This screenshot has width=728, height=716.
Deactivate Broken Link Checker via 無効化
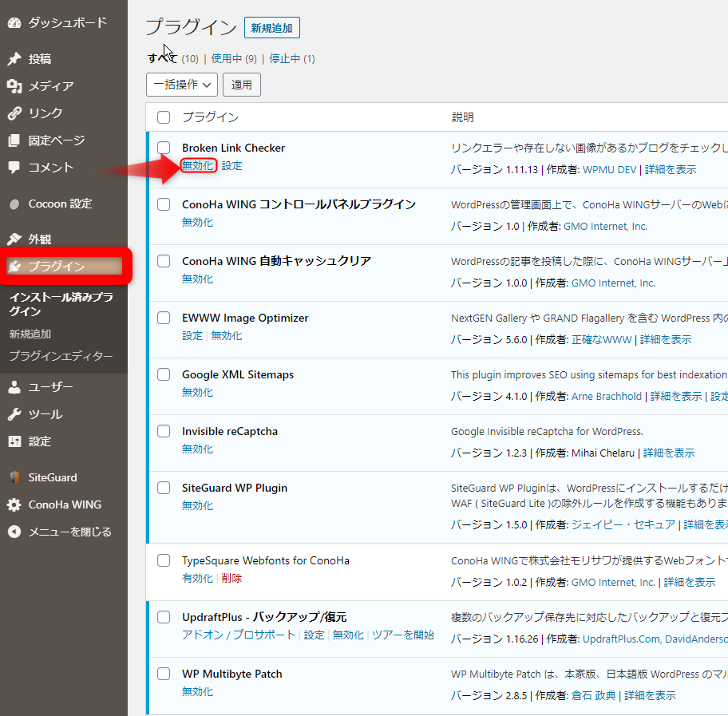tap(198, 166)
